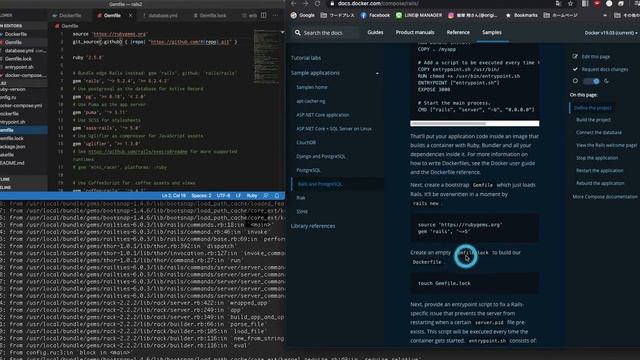
Task: Expand the Tutorial labs section
Action: pos(306,58)
